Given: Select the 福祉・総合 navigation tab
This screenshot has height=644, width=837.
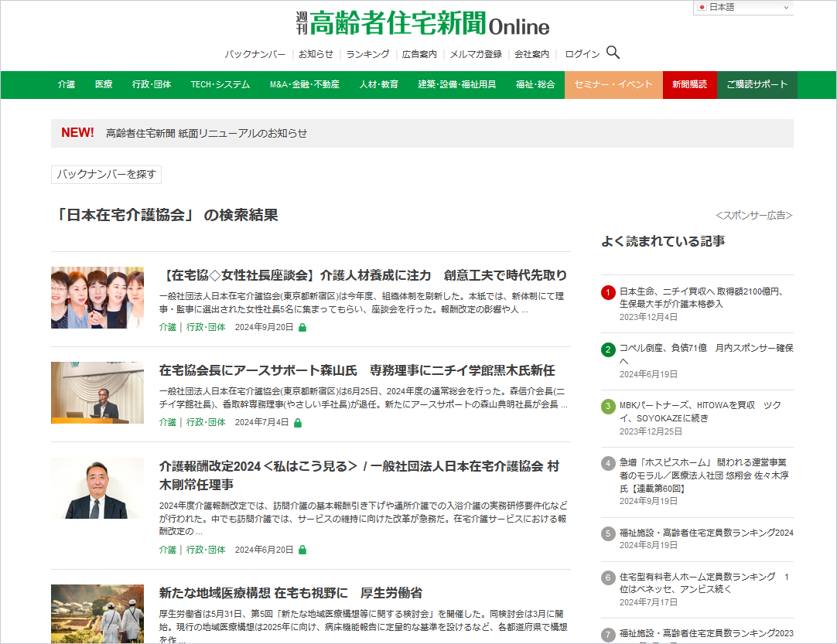Looking at the screenshot, I should 535,84.
